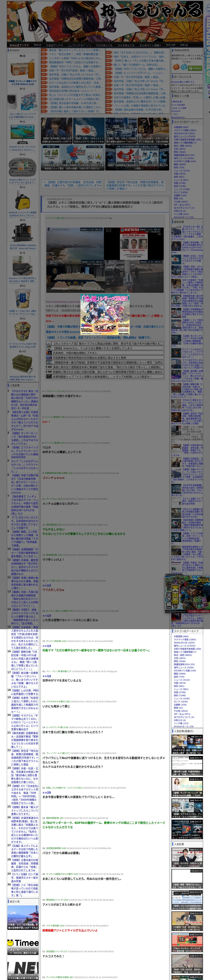Click the >>25 reply anchor in comment 42
This screenshot has width=210, height=980.
[x=46, y=792]
